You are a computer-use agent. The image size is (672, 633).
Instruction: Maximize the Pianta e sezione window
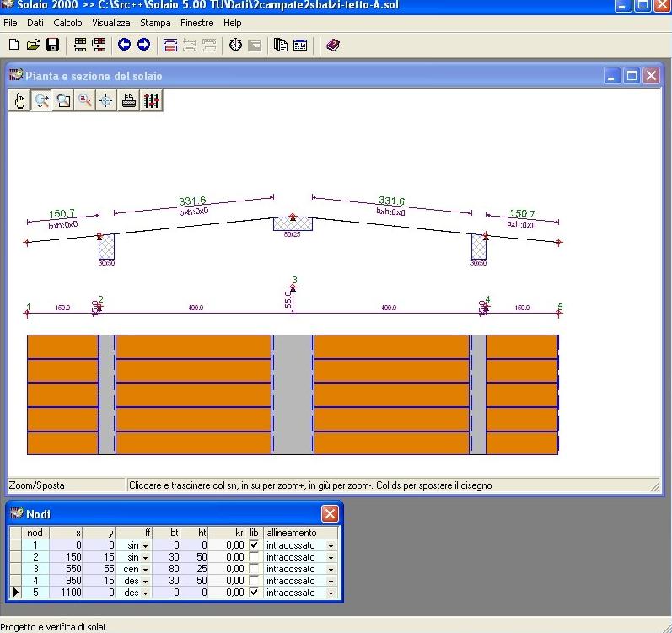pyautogui.click(x=632, y=76)
